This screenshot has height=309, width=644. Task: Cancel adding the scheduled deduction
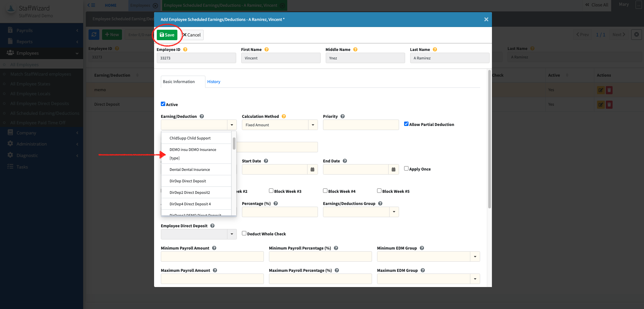pos(192,35)
